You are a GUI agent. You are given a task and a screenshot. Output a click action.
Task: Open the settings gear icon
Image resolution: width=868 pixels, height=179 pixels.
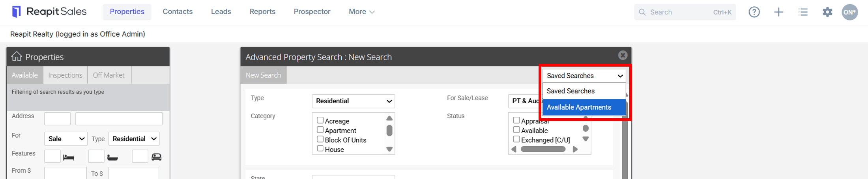827,12
